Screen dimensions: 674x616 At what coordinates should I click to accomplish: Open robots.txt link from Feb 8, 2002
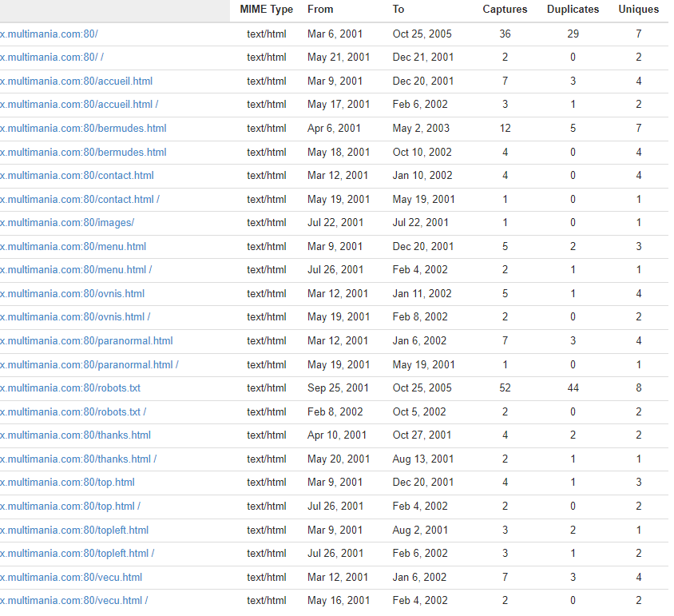click(73, 412)
